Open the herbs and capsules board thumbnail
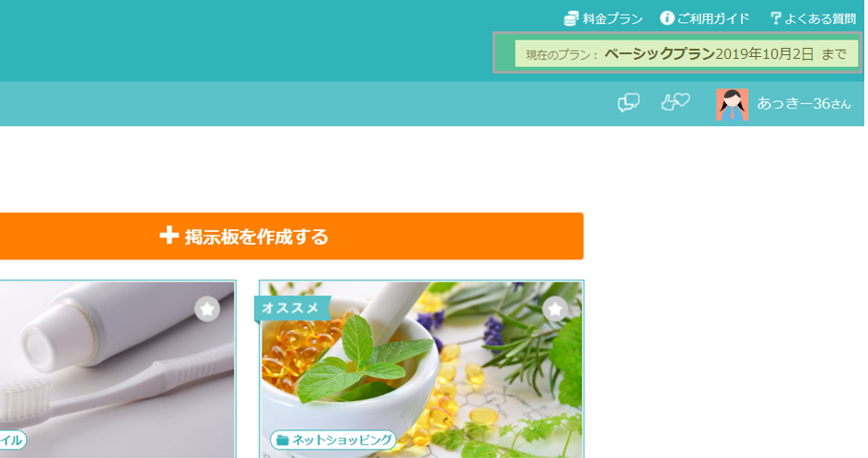The image size is (868, 458). [422, 370]
